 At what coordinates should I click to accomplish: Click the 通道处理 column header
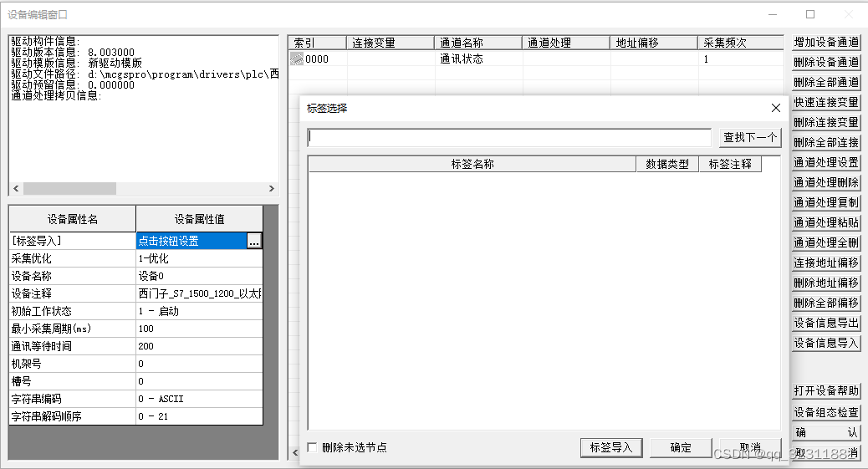point(566,43)
